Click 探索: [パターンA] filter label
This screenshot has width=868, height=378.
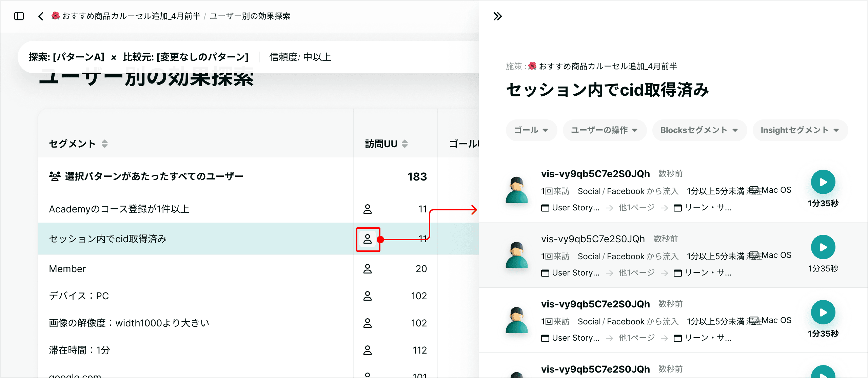[66, 57]
